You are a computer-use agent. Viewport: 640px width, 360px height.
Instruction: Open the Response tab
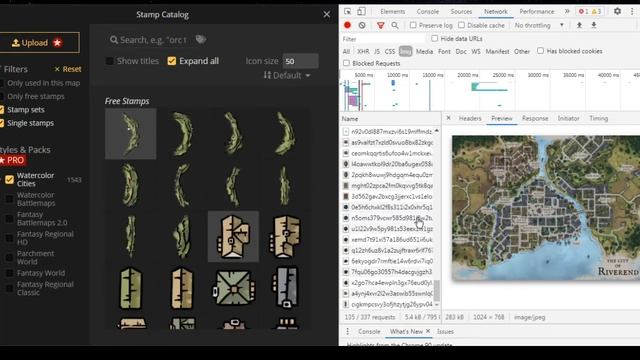click(535, 118)
